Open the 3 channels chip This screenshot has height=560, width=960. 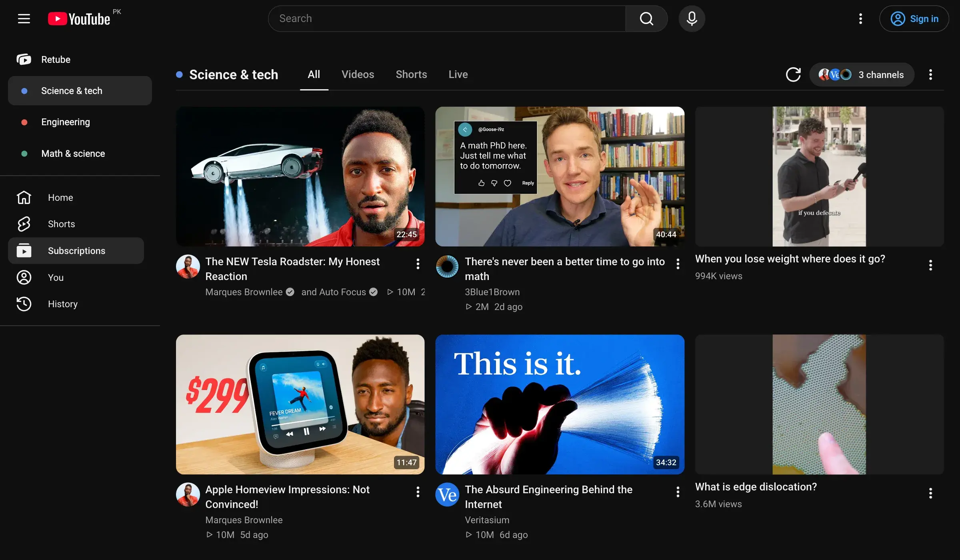[862, 75]
